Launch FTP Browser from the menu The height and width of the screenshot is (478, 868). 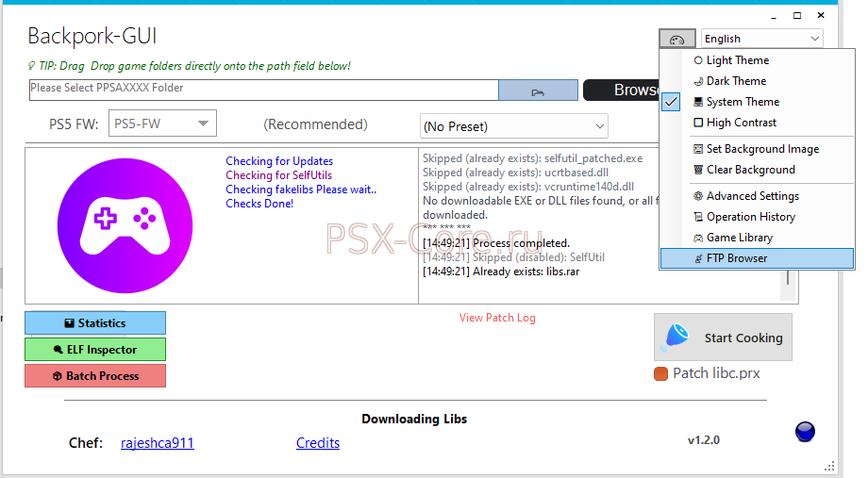coord(736,258)
